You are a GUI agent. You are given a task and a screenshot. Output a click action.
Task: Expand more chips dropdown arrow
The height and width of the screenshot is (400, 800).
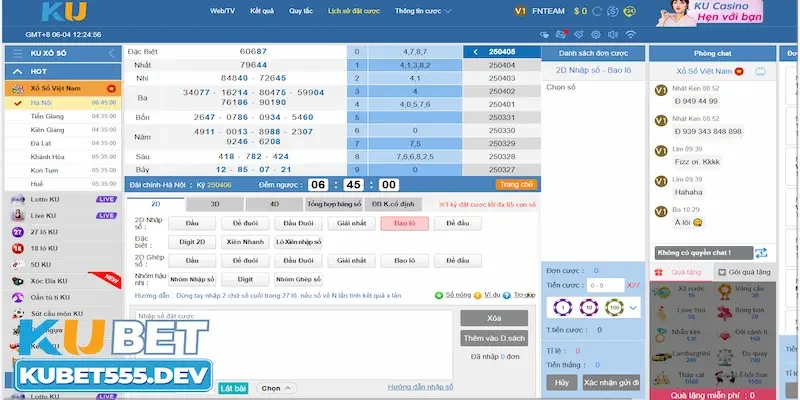633,308
